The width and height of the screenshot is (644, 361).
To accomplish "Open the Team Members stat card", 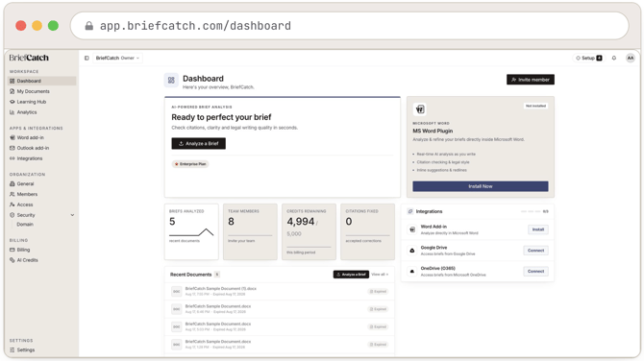I will click(x=250, y=231).
